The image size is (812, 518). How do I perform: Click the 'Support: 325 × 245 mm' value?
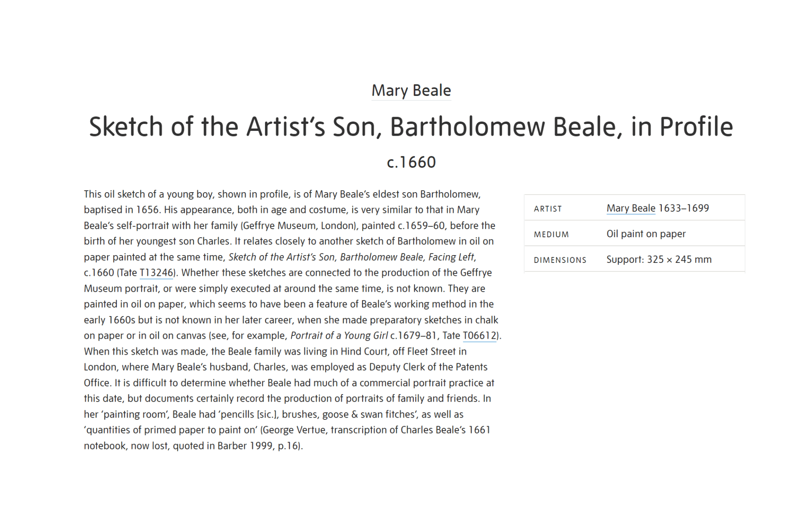659,259
